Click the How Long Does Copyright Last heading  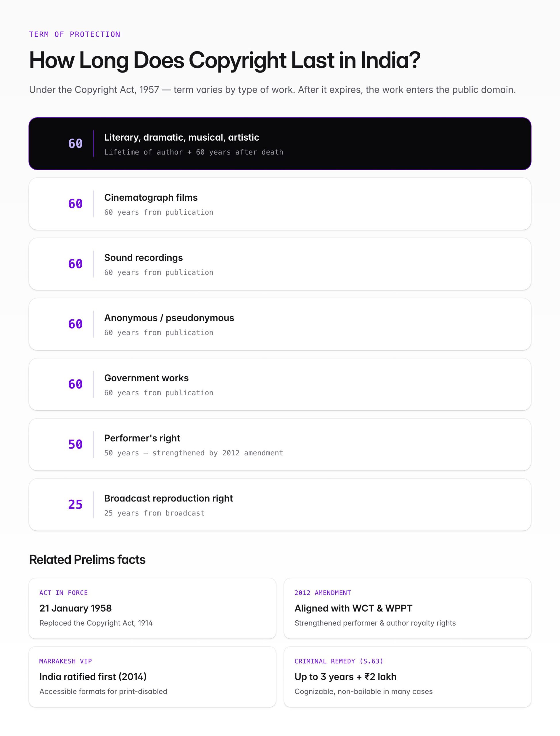(225, 60)
